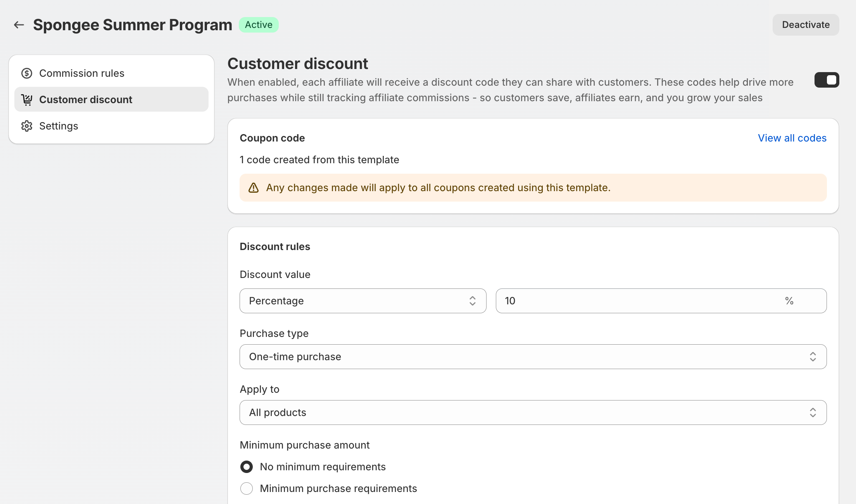Screen dimensions: 856x504
Task: Go to Commission rules section
Action: click(82, 73)
